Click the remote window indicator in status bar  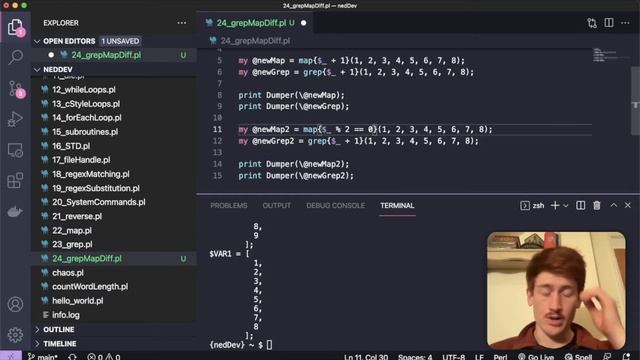pyautogui.click(x=11, y=356)
